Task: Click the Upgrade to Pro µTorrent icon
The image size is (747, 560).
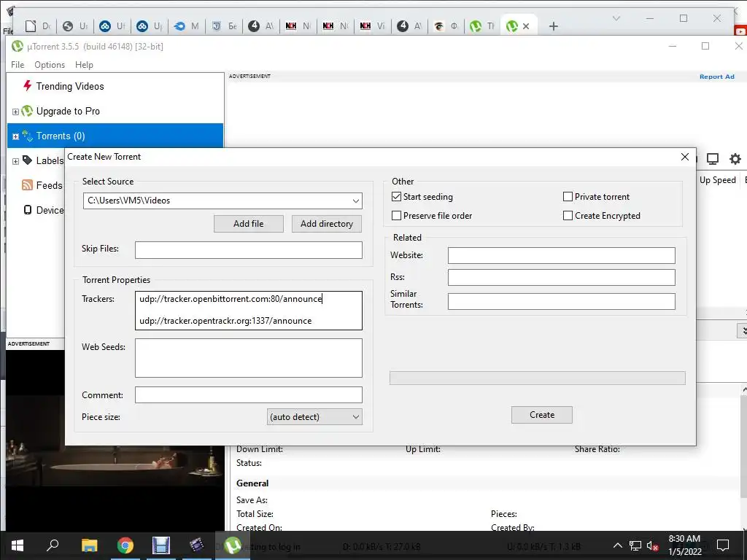Action: (27, 111)
